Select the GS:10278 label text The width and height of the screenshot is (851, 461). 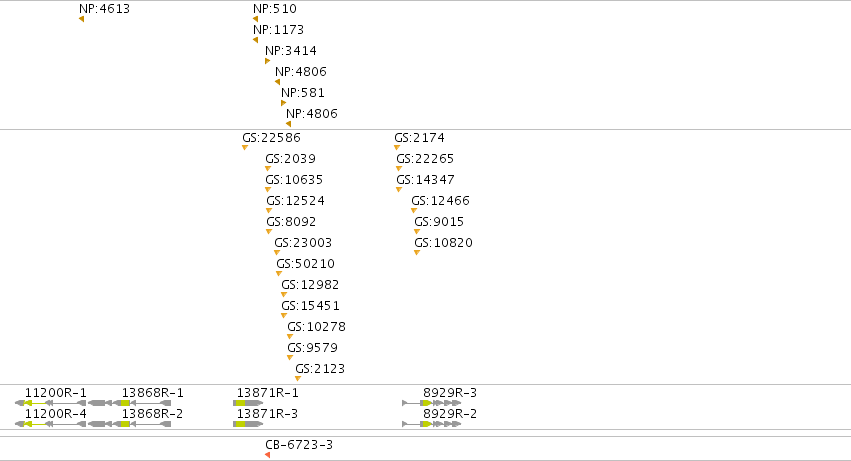coord(316,327)
